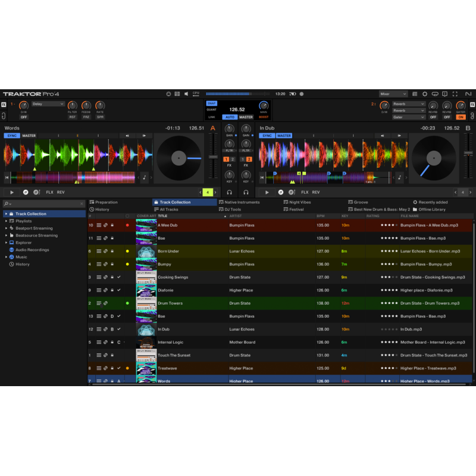Sort the track list by BPM column header
Screen dimensions: 476x476
click(x=321, y=216)
